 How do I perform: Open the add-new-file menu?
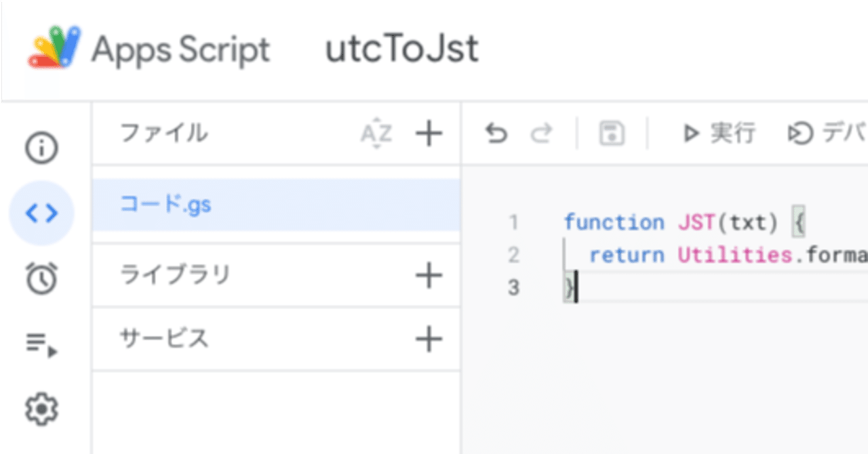pos(428,133)
